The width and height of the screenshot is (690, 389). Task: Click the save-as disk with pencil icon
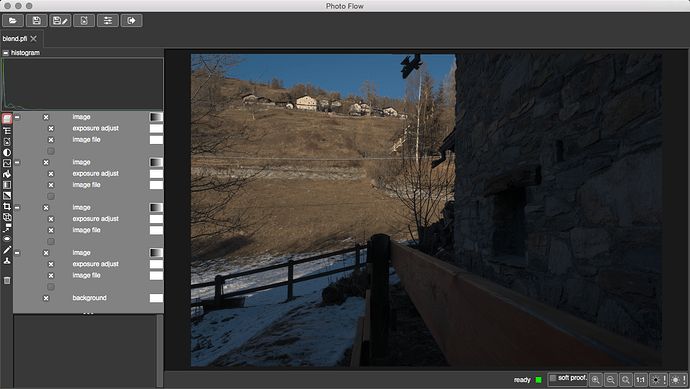60,21
